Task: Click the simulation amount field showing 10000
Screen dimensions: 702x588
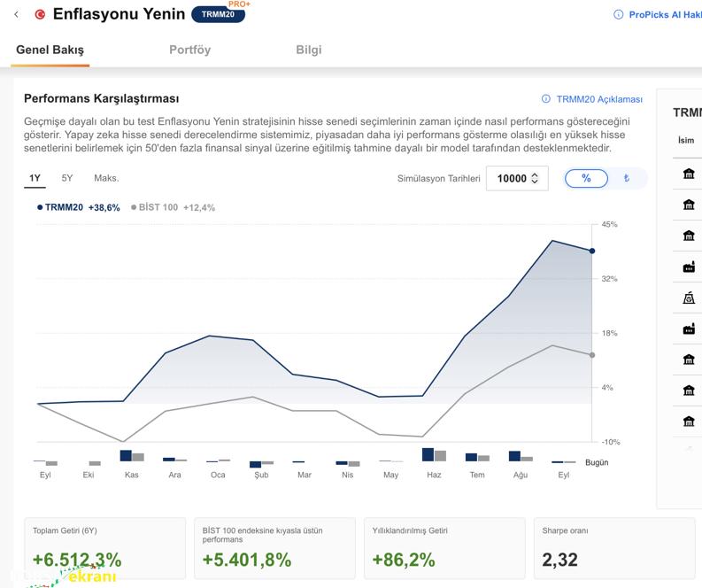Action: (x=517, y=178)
